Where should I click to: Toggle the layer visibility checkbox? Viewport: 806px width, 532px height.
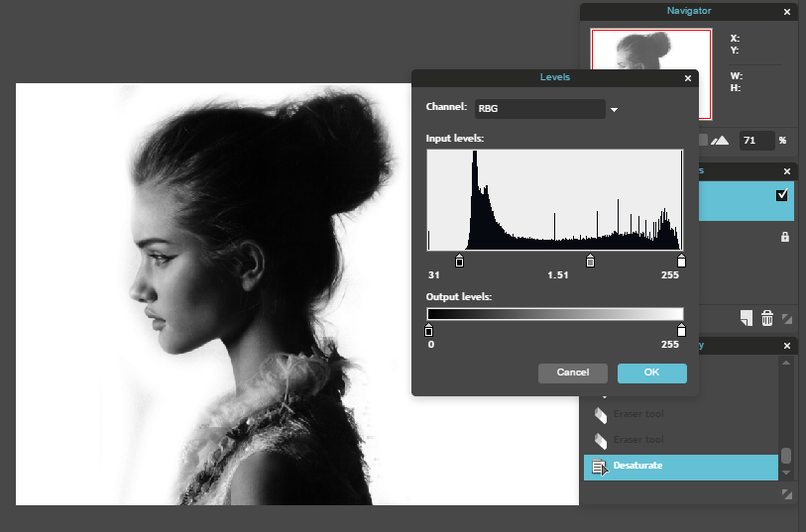click(x=782, y=194)
